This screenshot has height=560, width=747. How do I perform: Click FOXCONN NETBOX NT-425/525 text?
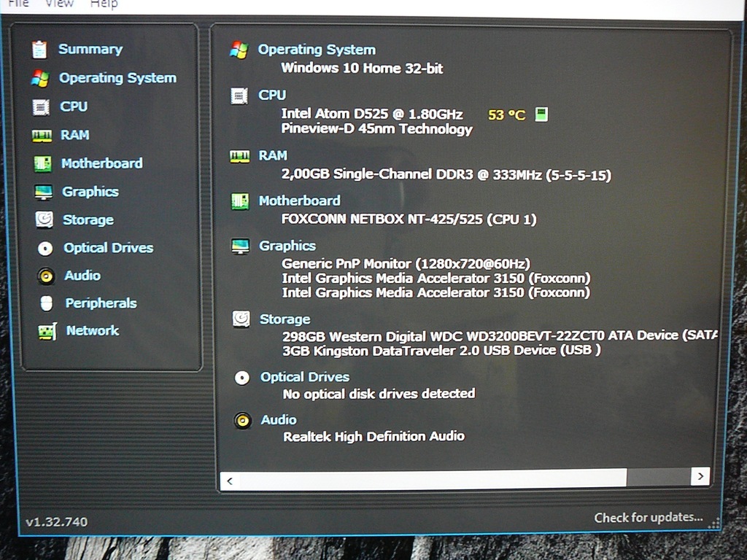pos(409,219)
